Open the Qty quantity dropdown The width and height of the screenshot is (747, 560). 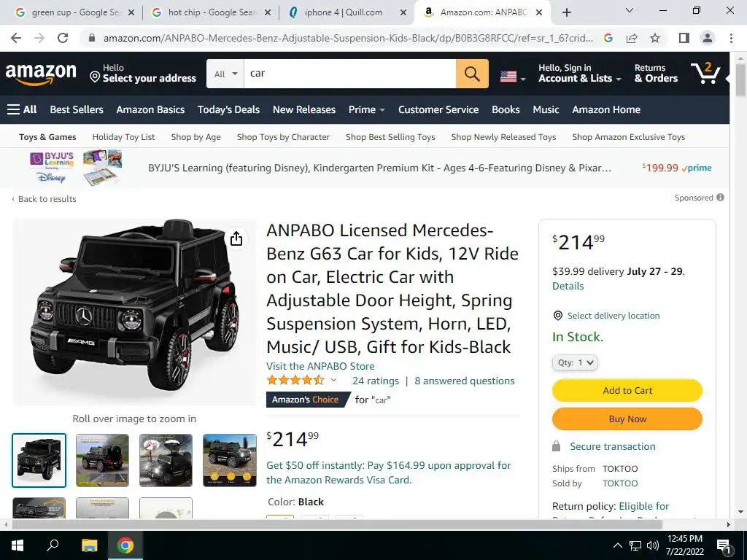[x=575, y=362]
